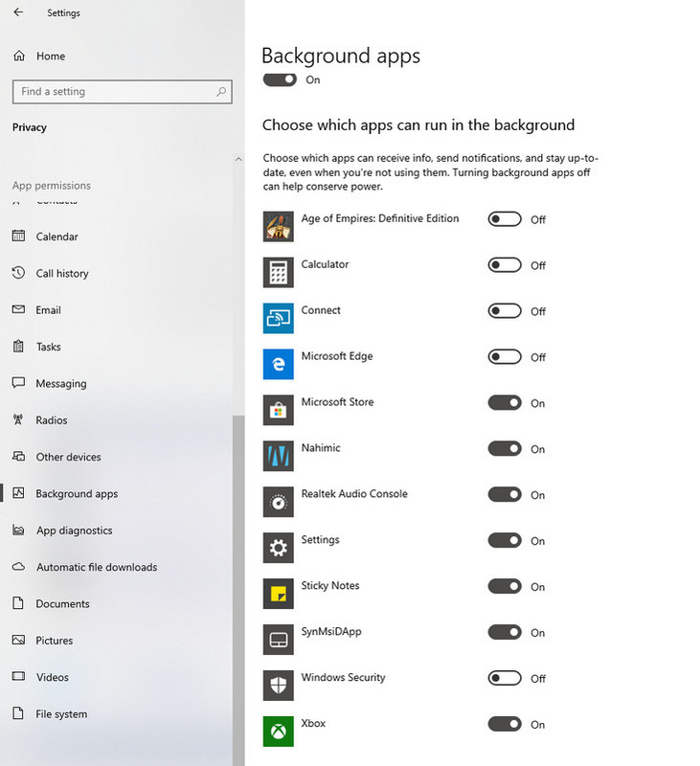Click the Messaging speech bubble icon
This screenshot has width=700, height=766.
[x=18, y=382]
